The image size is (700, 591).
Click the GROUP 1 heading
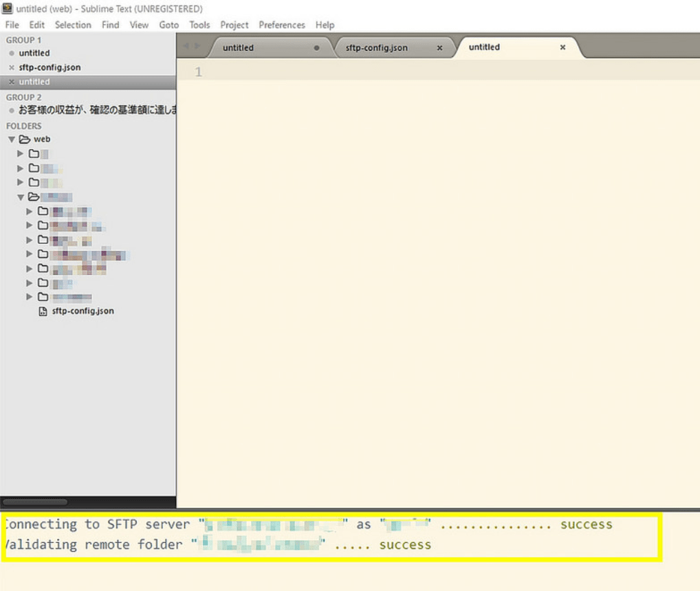(23, 40)
